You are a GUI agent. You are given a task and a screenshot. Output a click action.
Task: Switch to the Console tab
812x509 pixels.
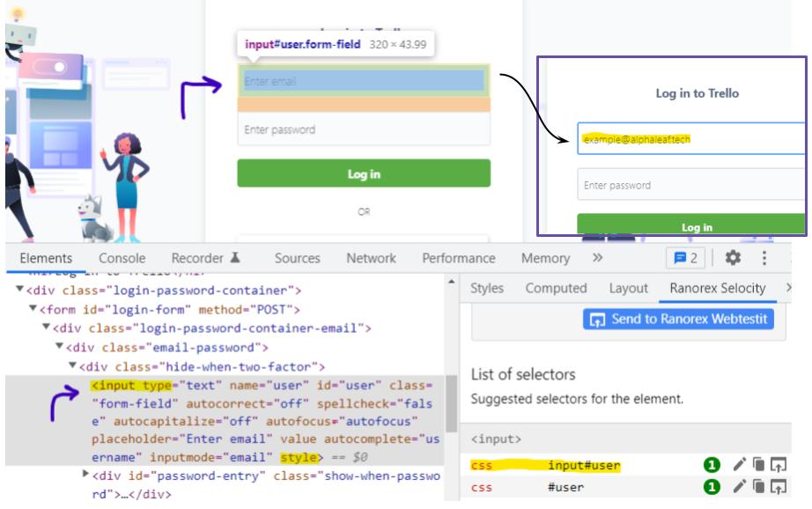pyautogui.click(x=122, y=258)
